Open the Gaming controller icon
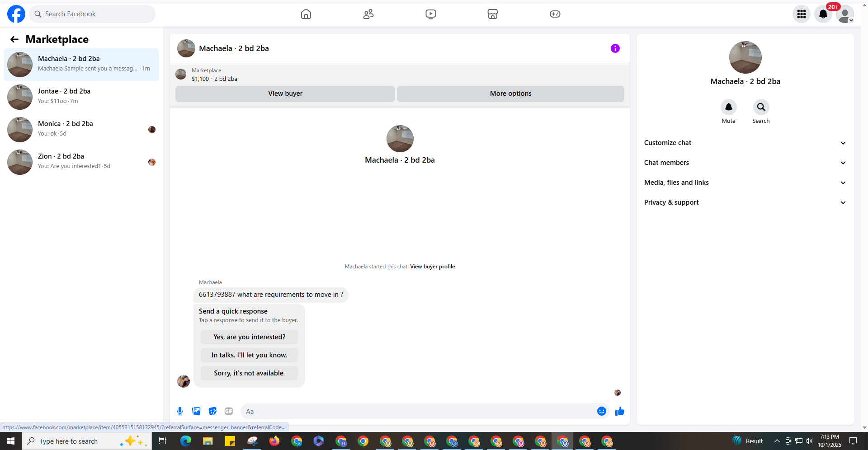 (x=555, y=14)
